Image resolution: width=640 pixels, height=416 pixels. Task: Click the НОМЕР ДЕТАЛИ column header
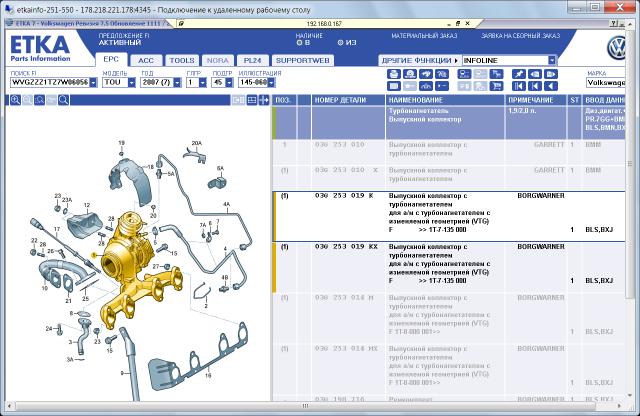point(348,100)
